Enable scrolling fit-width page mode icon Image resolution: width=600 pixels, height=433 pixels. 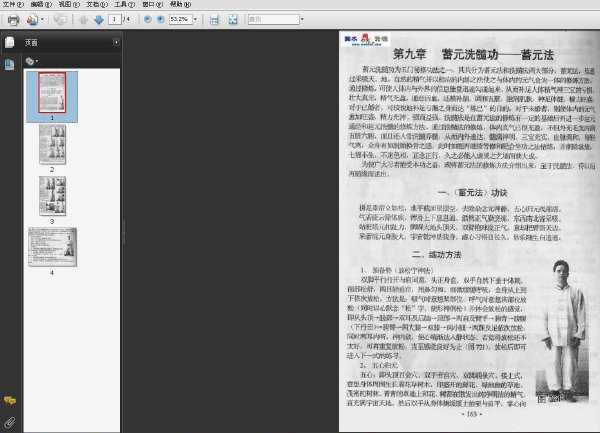tap(214, 20)
